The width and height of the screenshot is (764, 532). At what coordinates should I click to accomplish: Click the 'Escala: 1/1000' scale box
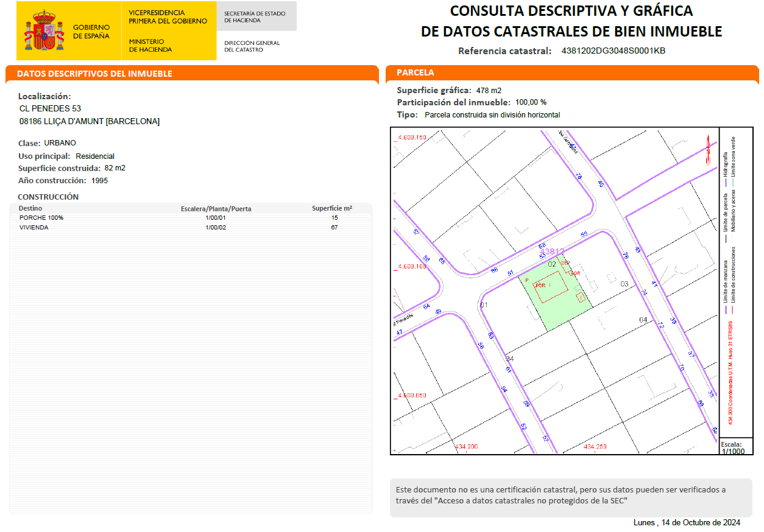tap(736, 447)
